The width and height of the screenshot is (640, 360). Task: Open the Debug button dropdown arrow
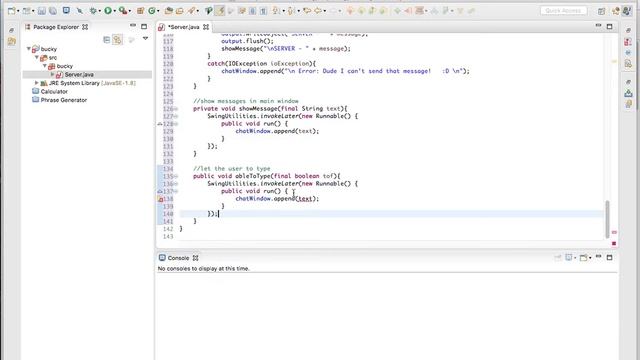pos(100,11)
